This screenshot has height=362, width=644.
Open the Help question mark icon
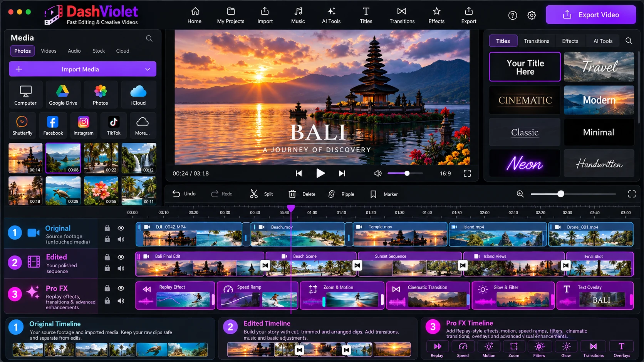pyautogui.click(x=512, y=15)
